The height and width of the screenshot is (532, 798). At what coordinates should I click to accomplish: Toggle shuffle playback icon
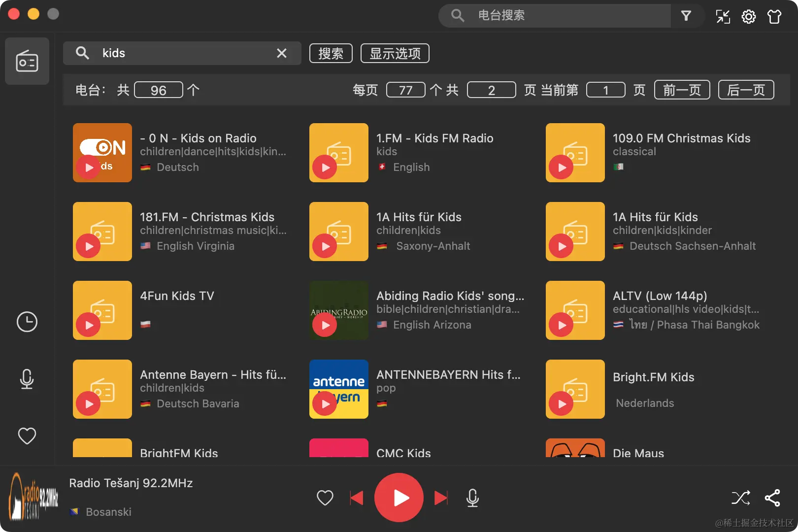click(x=741, y=498)
